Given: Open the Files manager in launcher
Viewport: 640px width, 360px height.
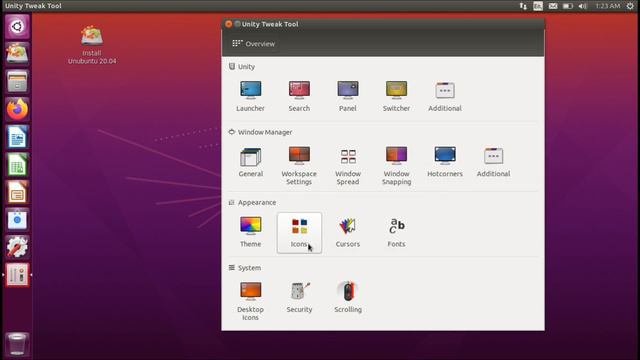Looking at the screenshot, I should pos(17,82).
